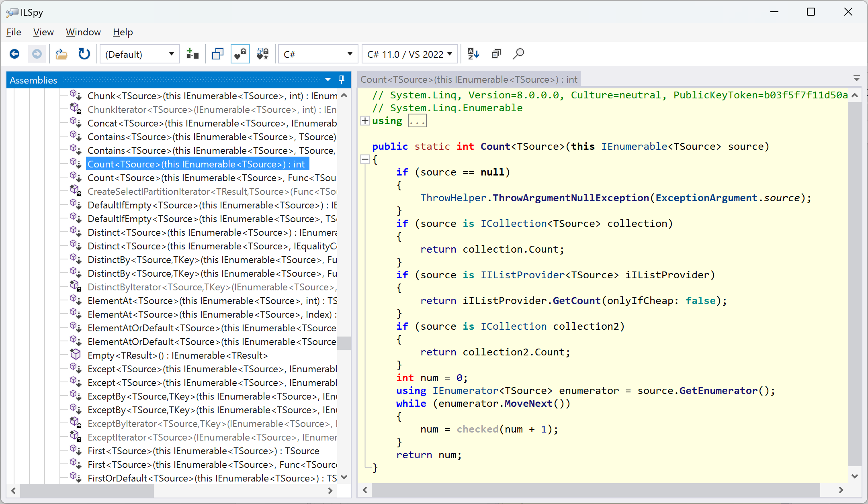Click icon beside DefaultIfEmpty<TSource>(...) : IE row
The width and height of the screenshot is (868, 504).
point(76,204)
